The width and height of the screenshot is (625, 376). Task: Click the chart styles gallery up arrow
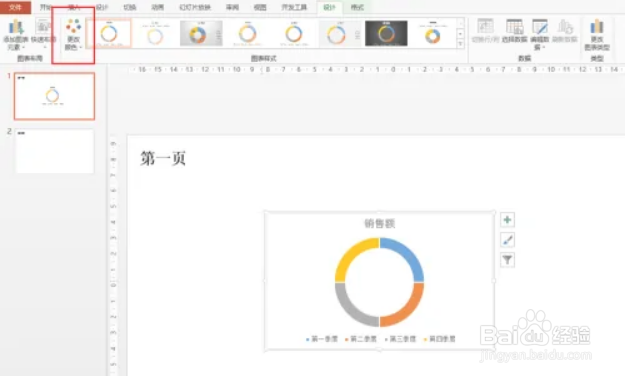460,23
